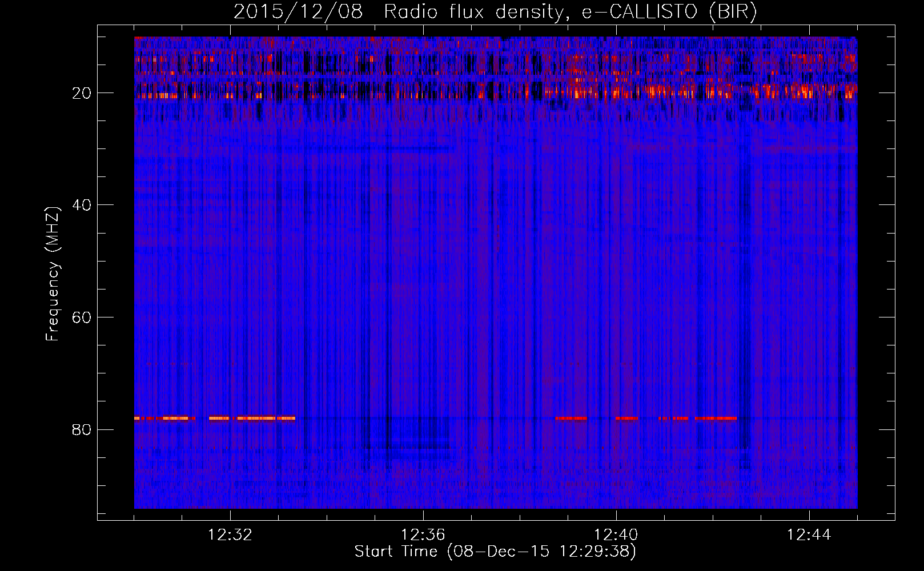Click the dark vertical stripe at 80 MHz after 12:42
The image size is (924, 571).
(x=744, y=434)
